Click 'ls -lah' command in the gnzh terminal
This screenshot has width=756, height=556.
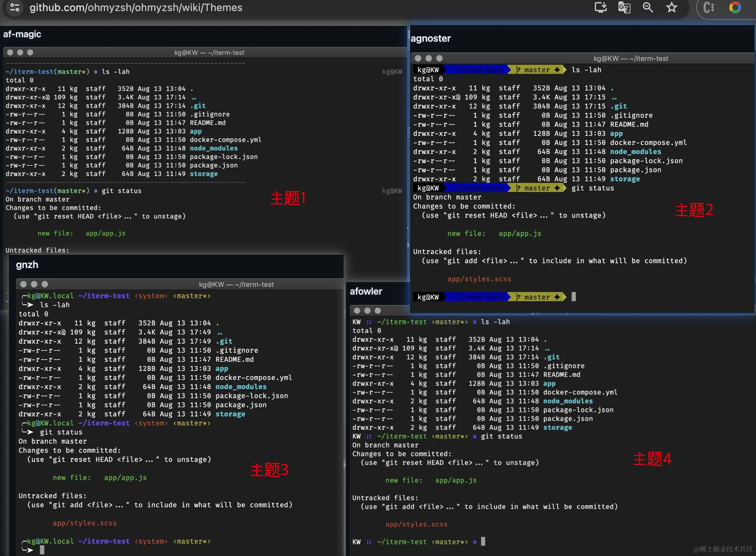(x=55, y=305)
